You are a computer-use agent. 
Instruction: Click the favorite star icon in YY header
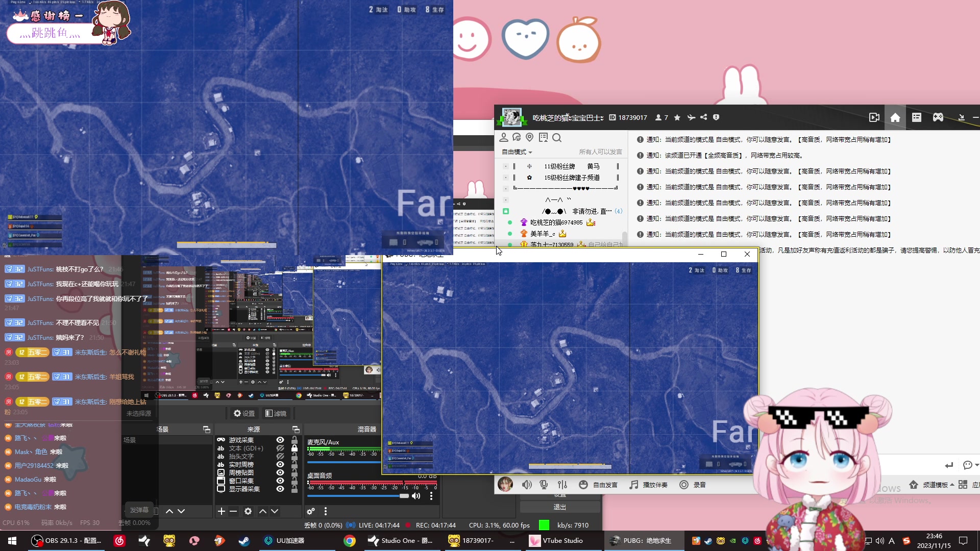tap(677, 118)
